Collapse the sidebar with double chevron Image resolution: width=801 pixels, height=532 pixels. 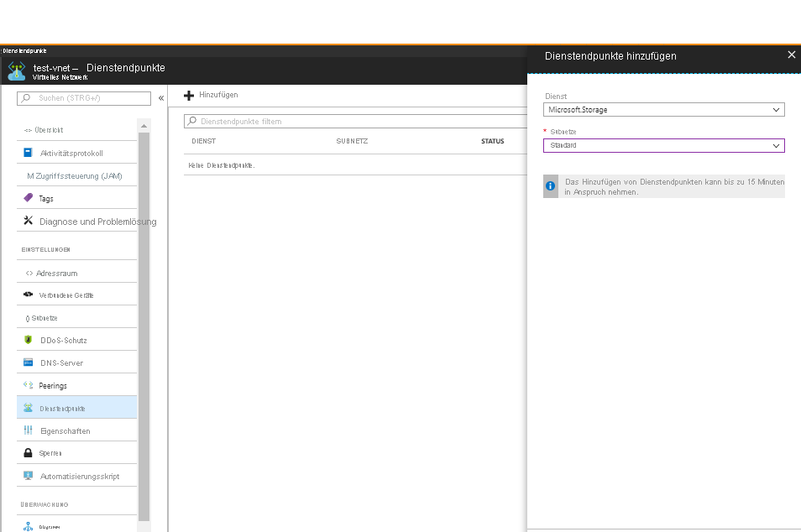[x=161, y=98]
